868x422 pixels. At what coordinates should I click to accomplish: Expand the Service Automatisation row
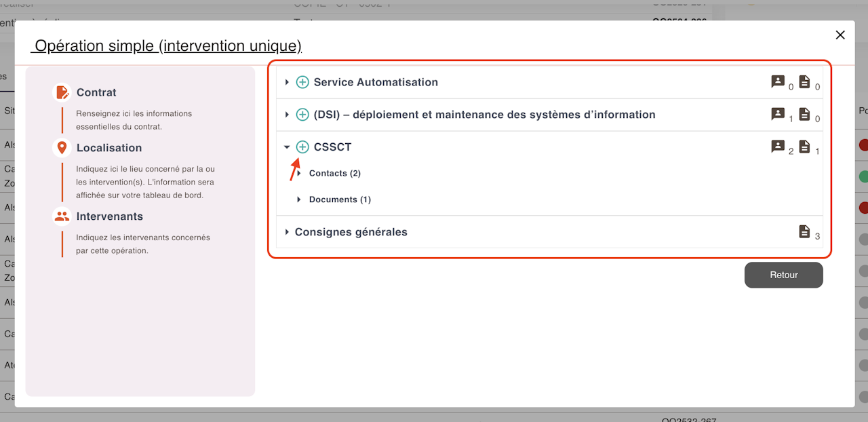pos(287,82)
